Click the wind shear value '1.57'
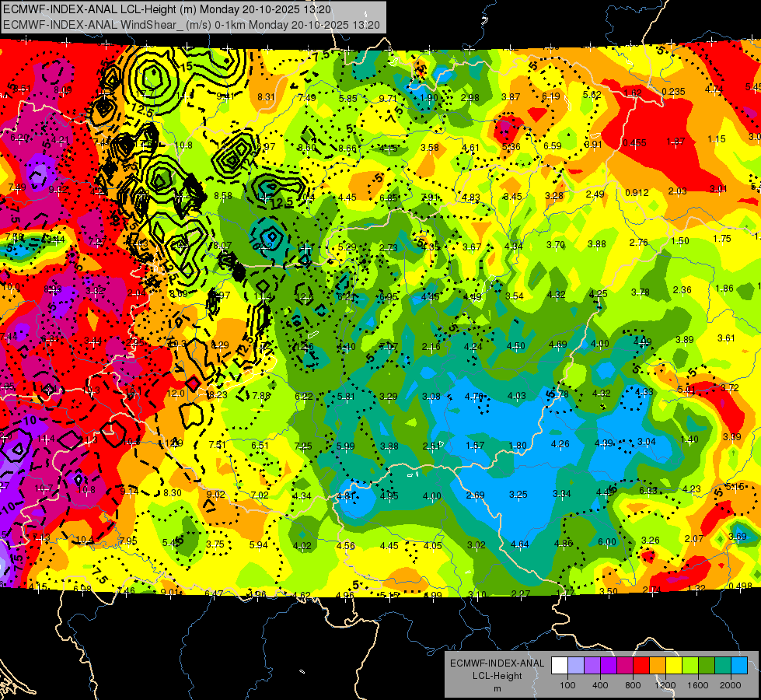The height and width of the screenshot is (700, 761). (475, 445)
